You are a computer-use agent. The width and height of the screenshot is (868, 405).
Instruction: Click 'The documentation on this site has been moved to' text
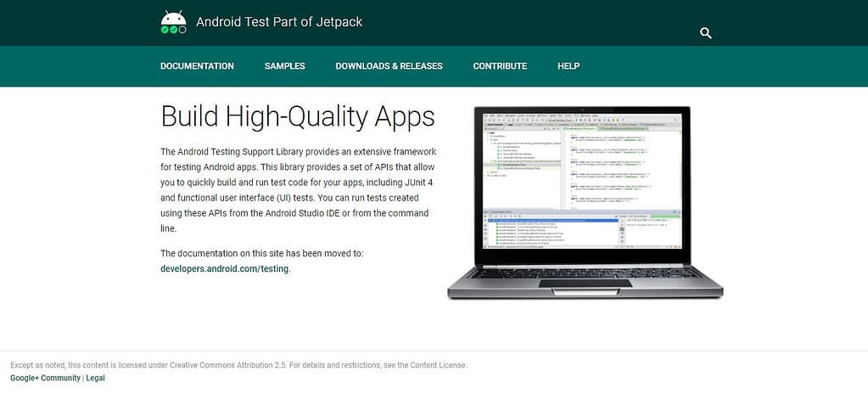coord(262,253)
